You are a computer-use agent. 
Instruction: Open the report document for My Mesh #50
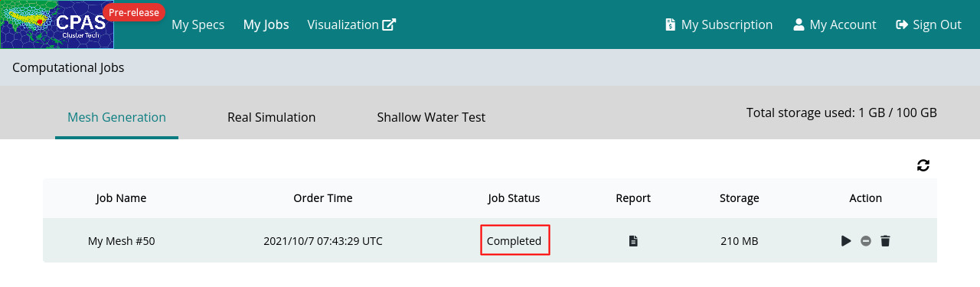click(633, 241)
